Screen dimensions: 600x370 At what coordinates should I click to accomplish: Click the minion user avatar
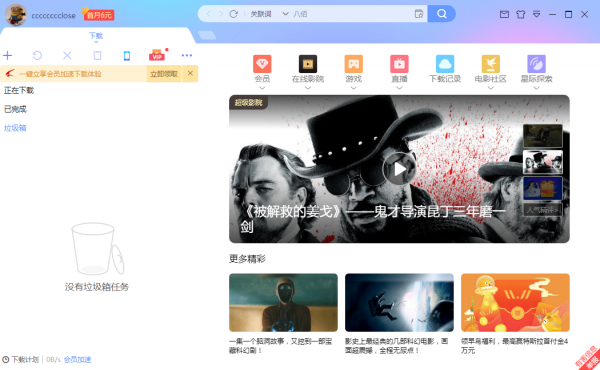[16, 15]
